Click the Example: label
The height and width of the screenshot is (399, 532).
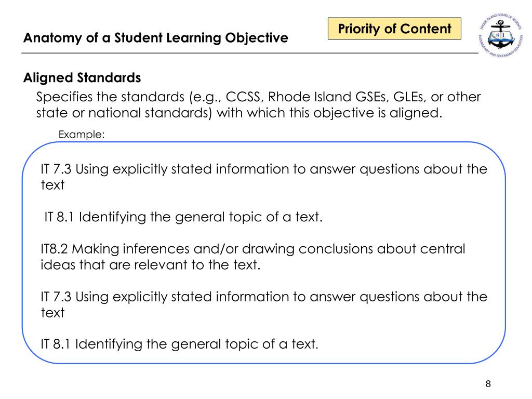(x=82, y=135)
